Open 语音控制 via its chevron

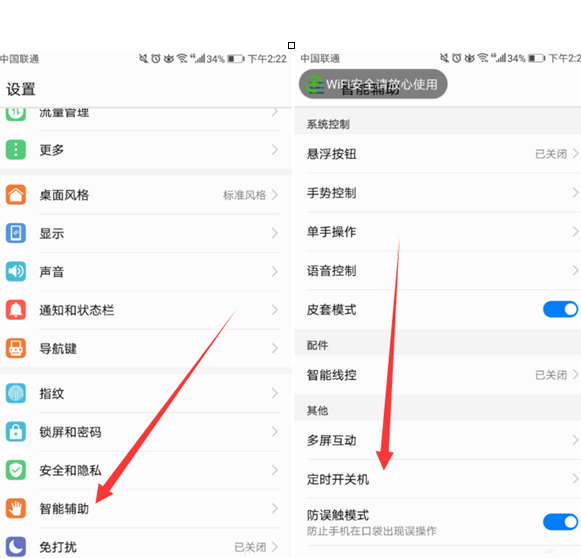(x=575, y=270)
